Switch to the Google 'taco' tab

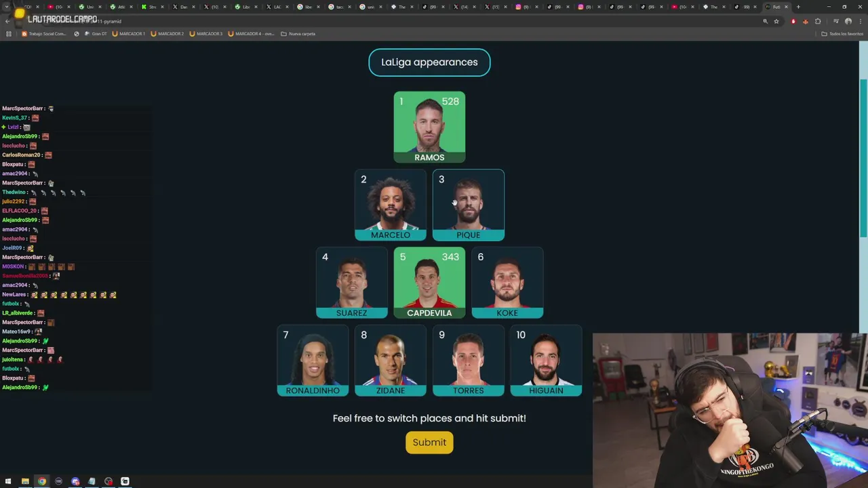pos(339,7)
